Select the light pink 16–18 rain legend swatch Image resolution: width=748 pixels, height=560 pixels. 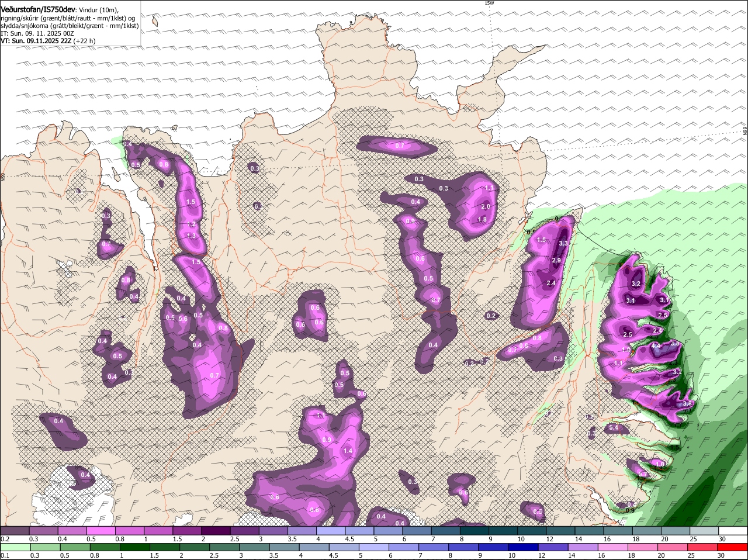click(614, 547)
